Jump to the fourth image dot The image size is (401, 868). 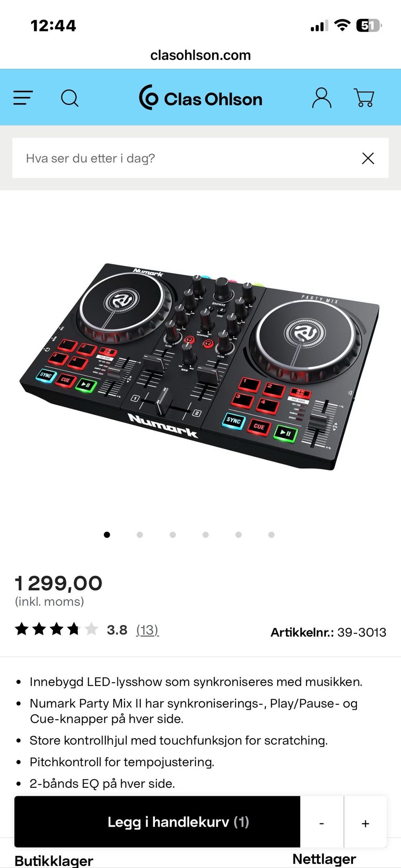coord(206,535)
